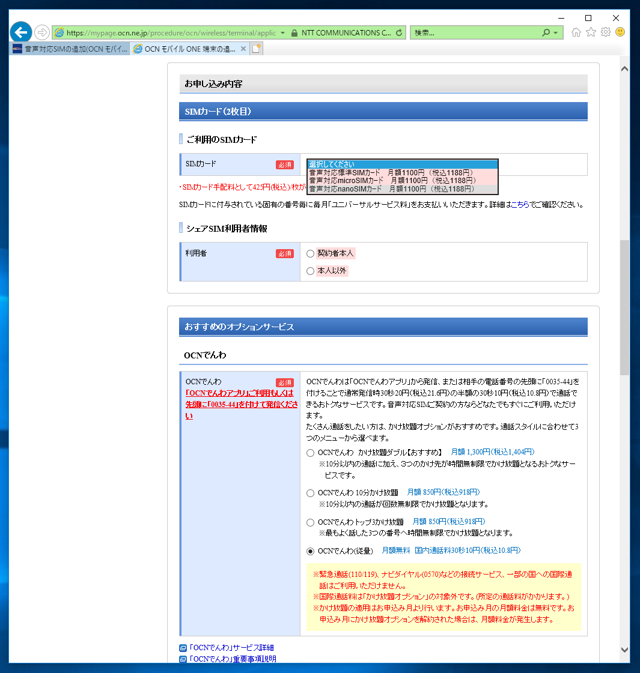640x673 pixels.
Task: Select OCNでんわ トップ3かけ放題 option
Action: [x=310, y=522]
